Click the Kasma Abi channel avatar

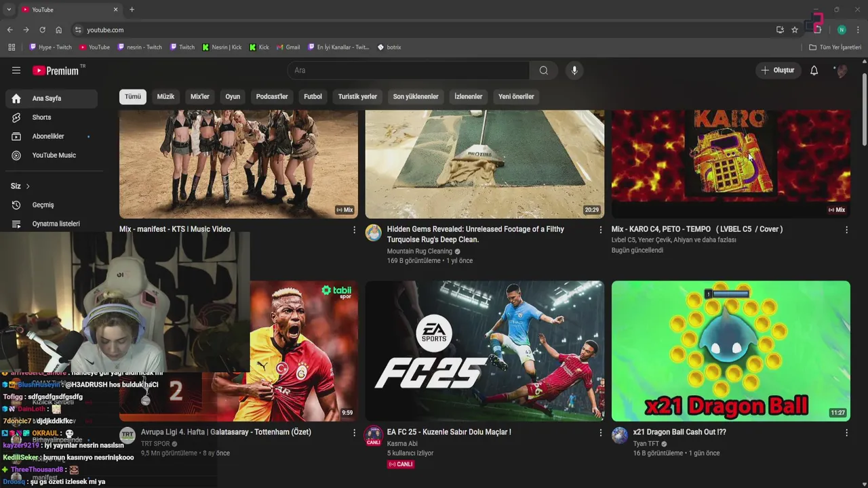click(x=374, y=435)
